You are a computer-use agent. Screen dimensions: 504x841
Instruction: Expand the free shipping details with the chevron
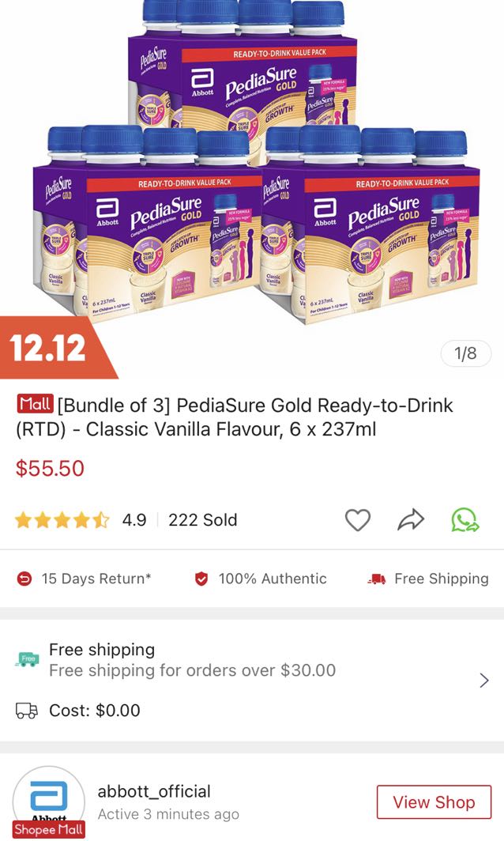pos(484,679)
